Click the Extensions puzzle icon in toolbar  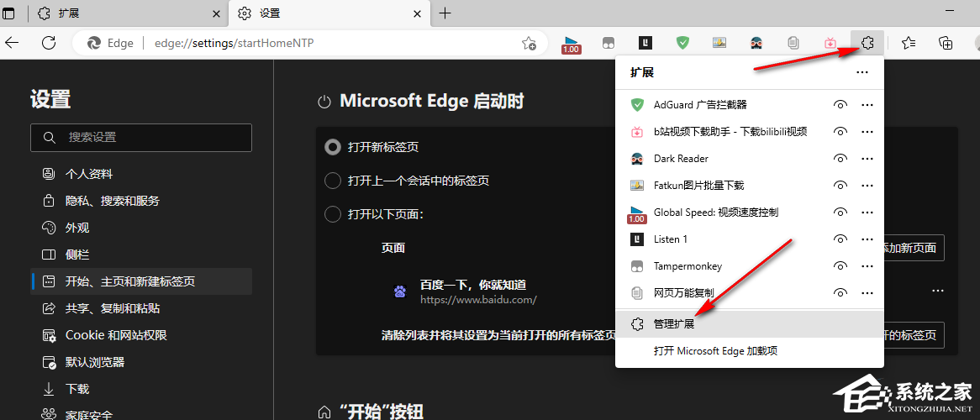868,43
